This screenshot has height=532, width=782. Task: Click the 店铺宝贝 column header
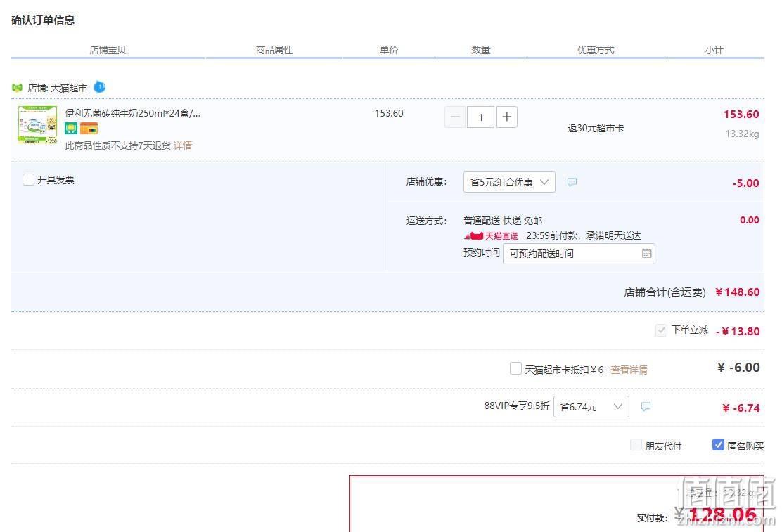(x=108, y=50)
